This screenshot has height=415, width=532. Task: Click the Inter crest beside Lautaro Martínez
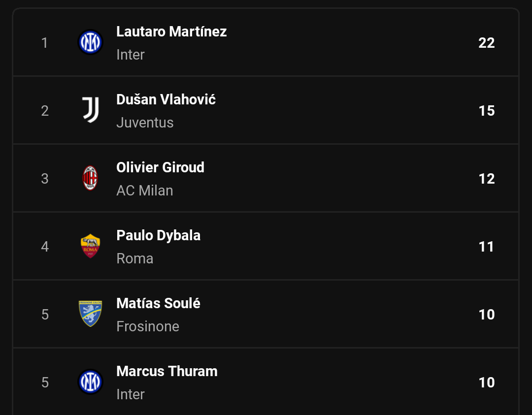click(90, 42)
